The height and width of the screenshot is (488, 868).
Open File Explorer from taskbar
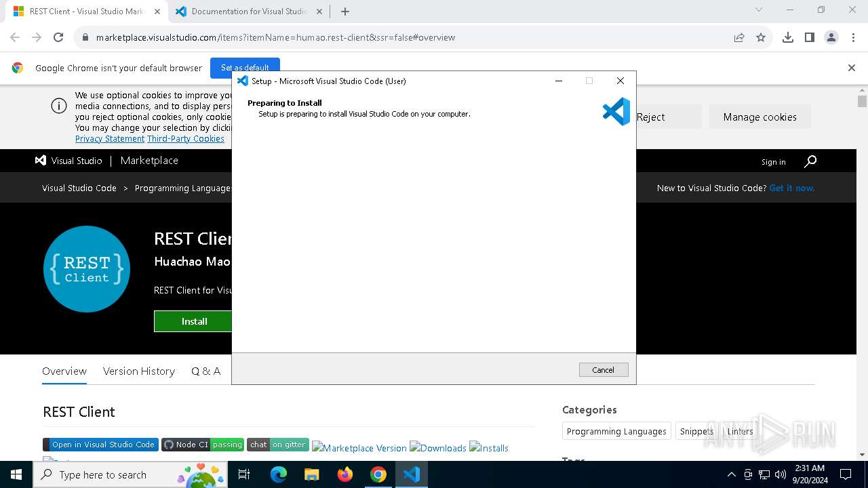click(311, 474)
